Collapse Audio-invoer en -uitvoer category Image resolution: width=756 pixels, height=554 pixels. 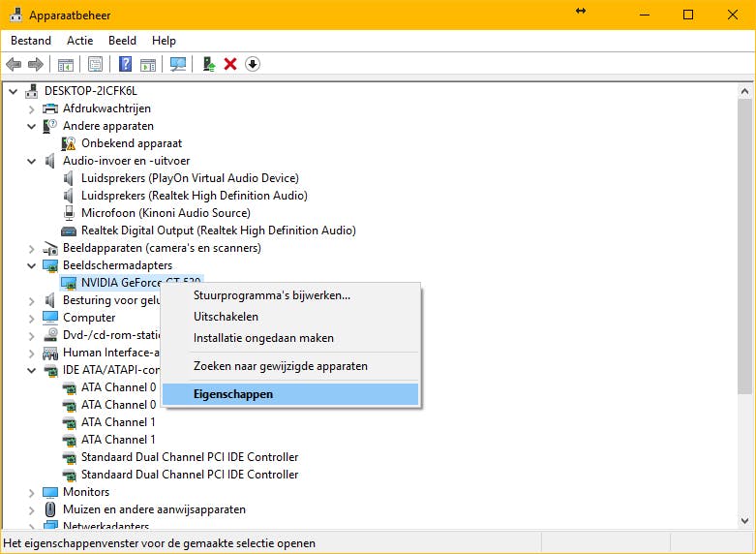[31, 161]
